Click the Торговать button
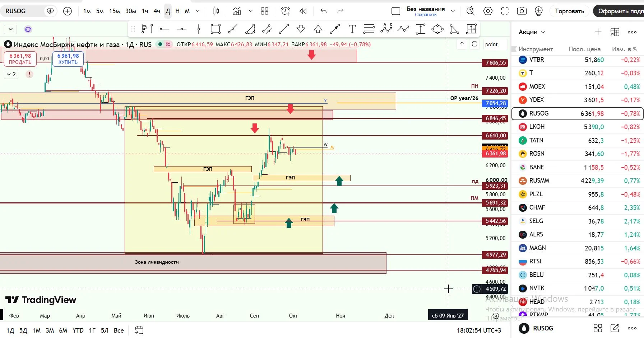Image resolution: width=644 pixels, height=338 pixels. click(570, 11)
